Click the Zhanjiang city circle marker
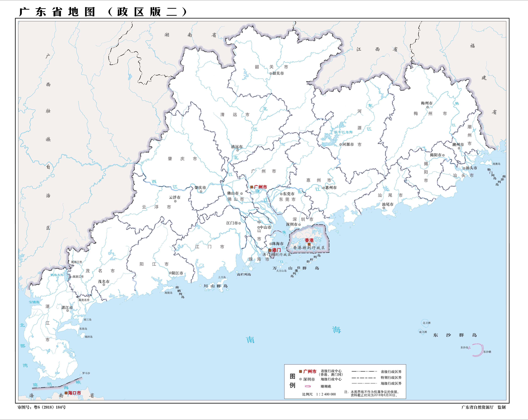The height and width of the screenshot is (420, 528). tap(68, 311)
